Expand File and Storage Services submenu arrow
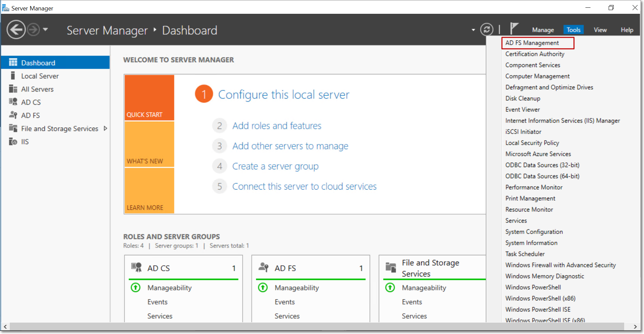Screen dimensions: 644x334 (105, 129)
